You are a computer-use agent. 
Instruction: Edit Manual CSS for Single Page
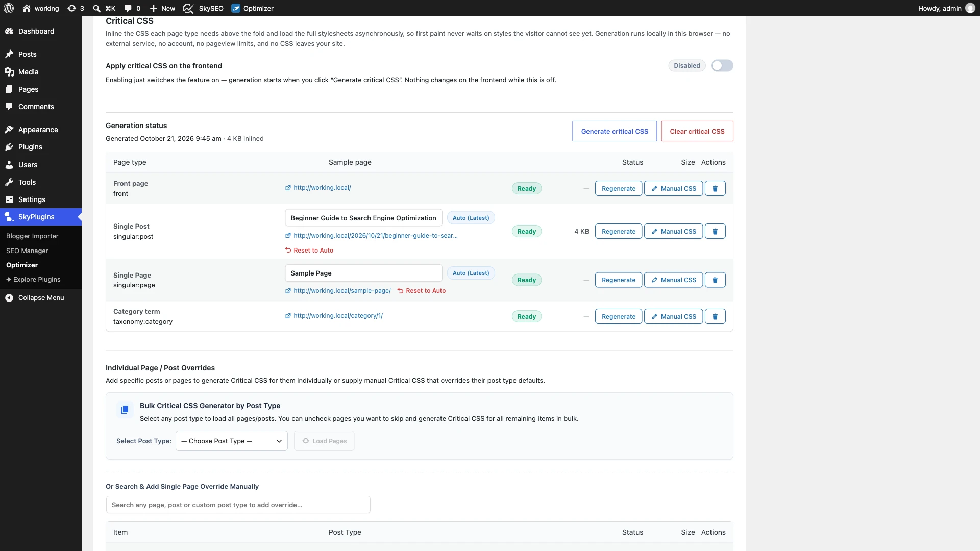(674, 280)
